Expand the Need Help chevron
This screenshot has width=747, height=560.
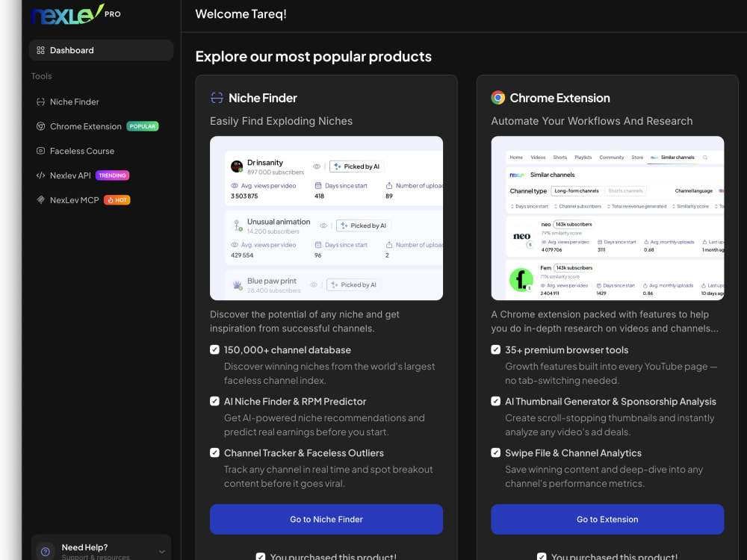click(162, 552)
